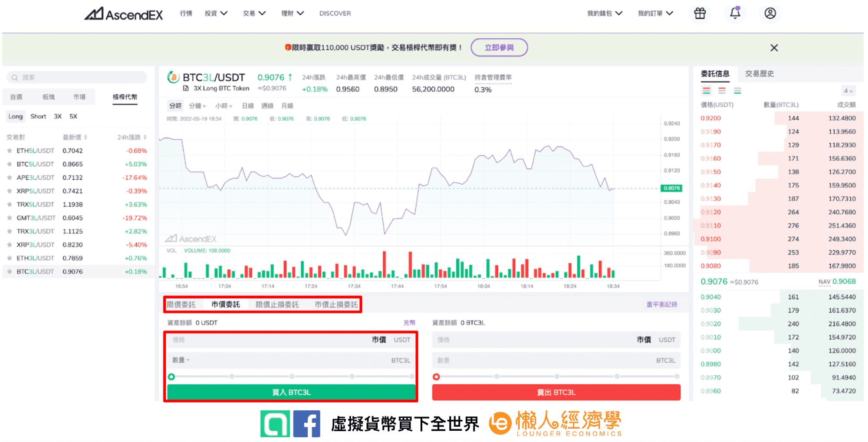Show both bids and asks order book view
868x442 pixels.
pos(707,91)
